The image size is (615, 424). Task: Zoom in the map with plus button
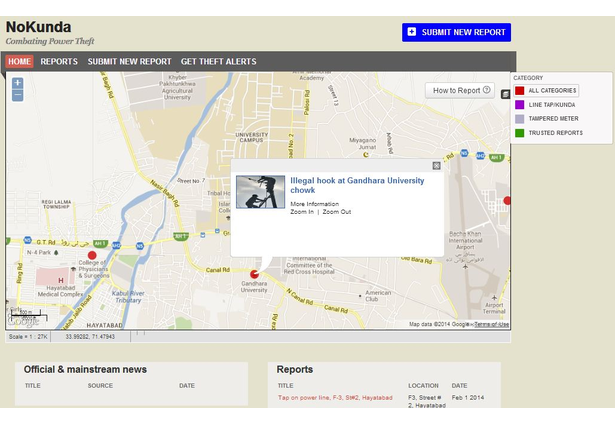coord(18,83)
